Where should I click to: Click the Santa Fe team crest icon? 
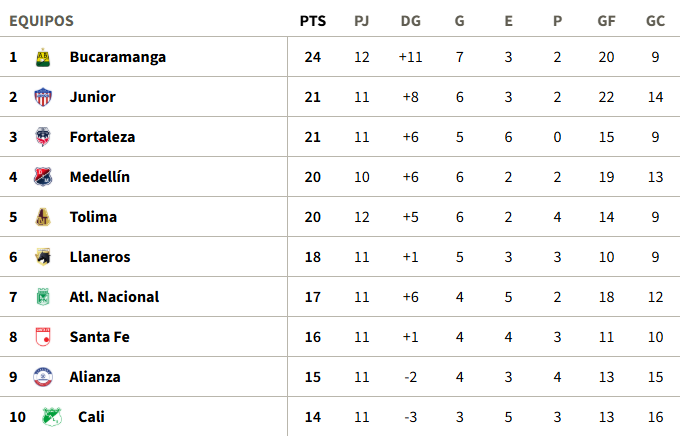[x=42, y=337]
